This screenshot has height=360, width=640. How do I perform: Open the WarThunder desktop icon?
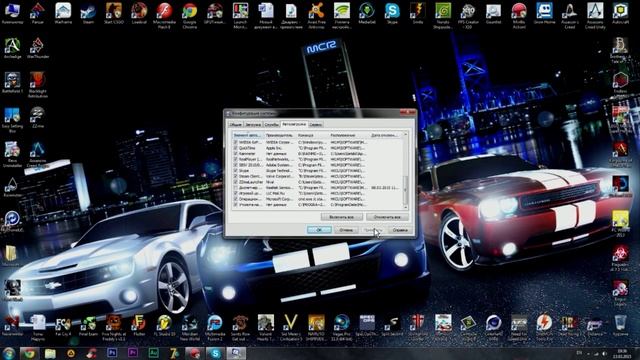[x=38, y=48]
